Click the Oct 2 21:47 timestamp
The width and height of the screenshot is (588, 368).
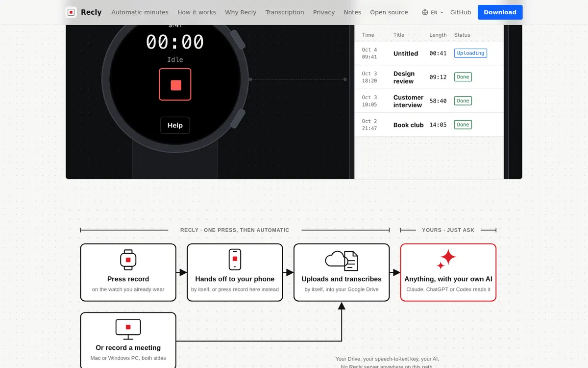pos(369,125)
